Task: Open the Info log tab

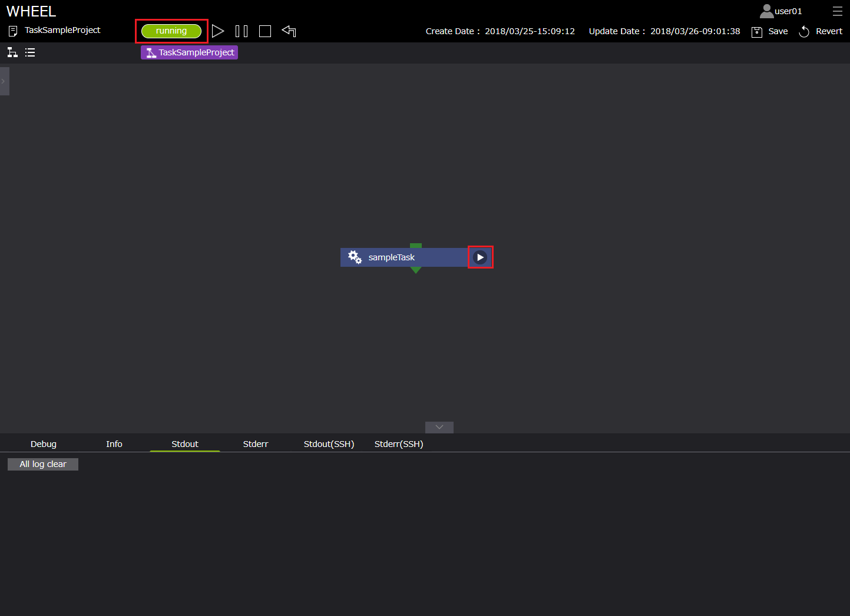Action: (x=114, y=444)
